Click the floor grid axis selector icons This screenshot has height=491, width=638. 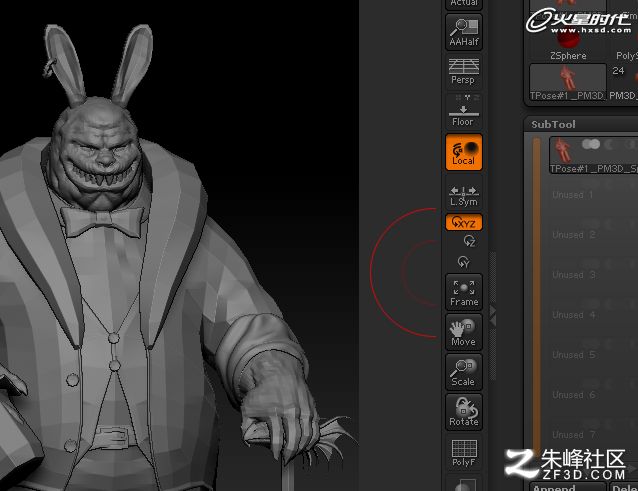(467, 98)
